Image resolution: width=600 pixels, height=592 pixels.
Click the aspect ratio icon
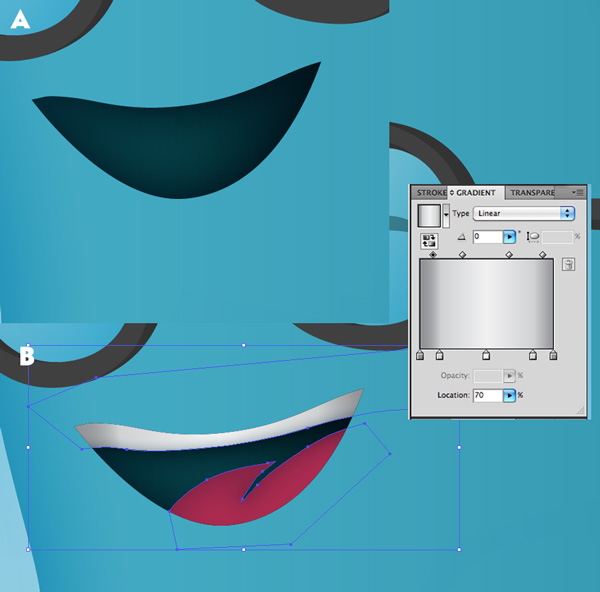[x=533, y=237]
